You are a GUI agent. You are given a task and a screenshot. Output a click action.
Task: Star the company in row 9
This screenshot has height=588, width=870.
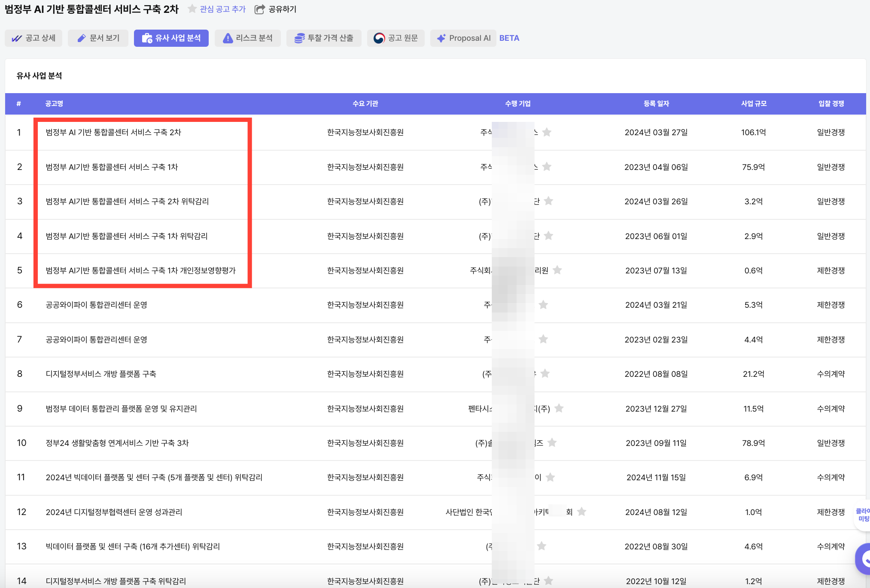coord(559,408)
